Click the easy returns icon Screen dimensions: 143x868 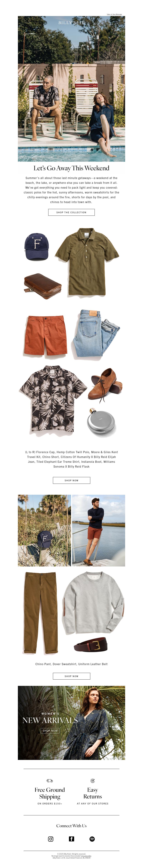(93, 780)
